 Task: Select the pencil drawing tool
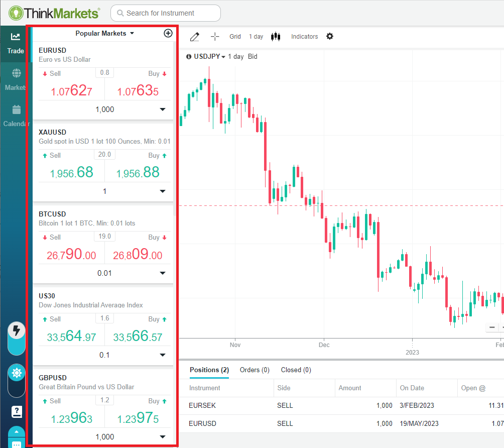[x=194, y=37]
